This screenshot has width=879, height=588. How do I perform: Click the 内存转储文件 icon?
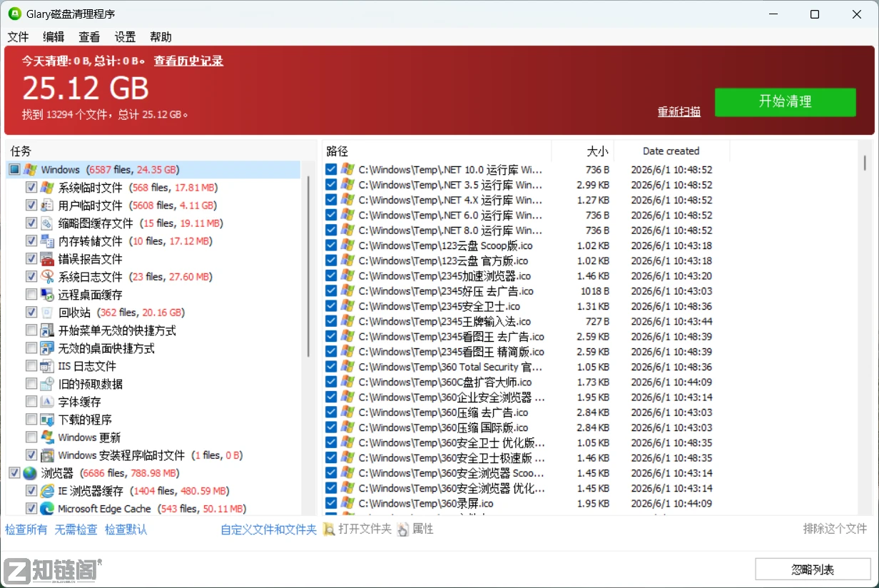(47, 241)
